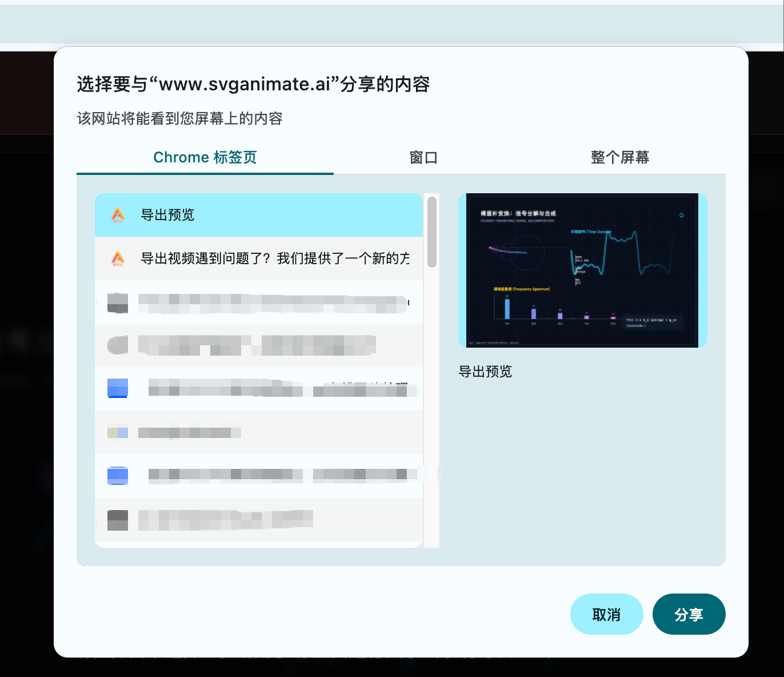Click the tab list scrollbar thumb
This screenshot has width=784, height=677.
[432, 232]
